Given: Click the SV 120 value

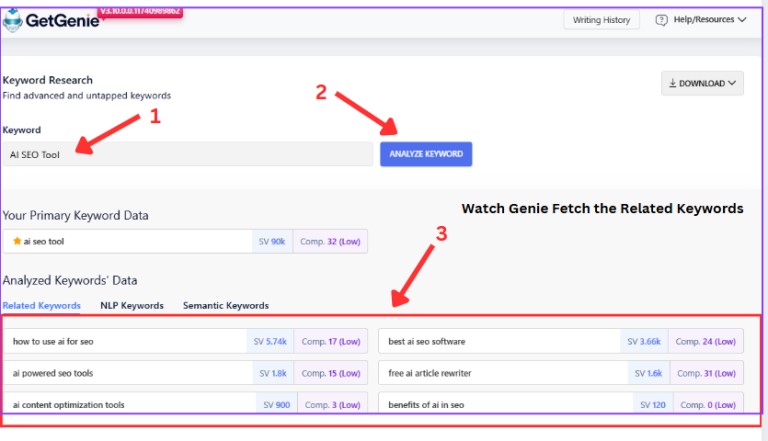Looking at the screenshot, I should coord(653,405).
